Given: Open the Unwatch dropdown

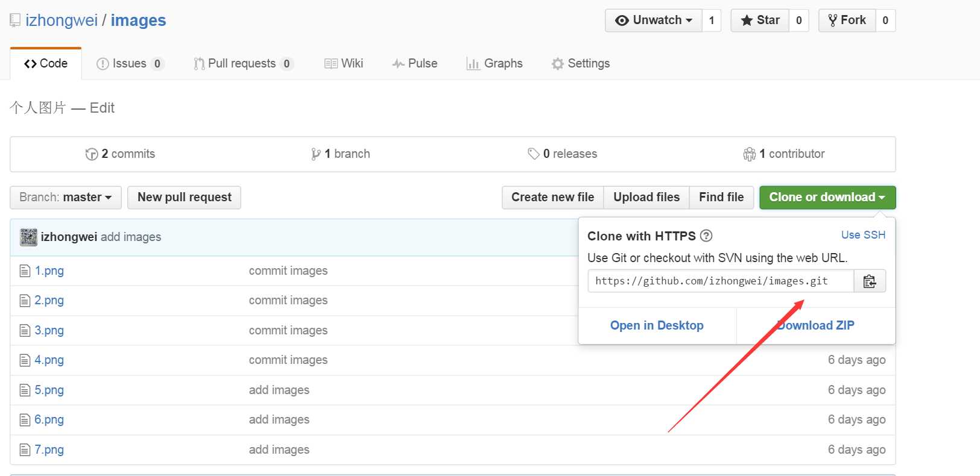Looking at the screenshot, I should click(x=654, y=20).
